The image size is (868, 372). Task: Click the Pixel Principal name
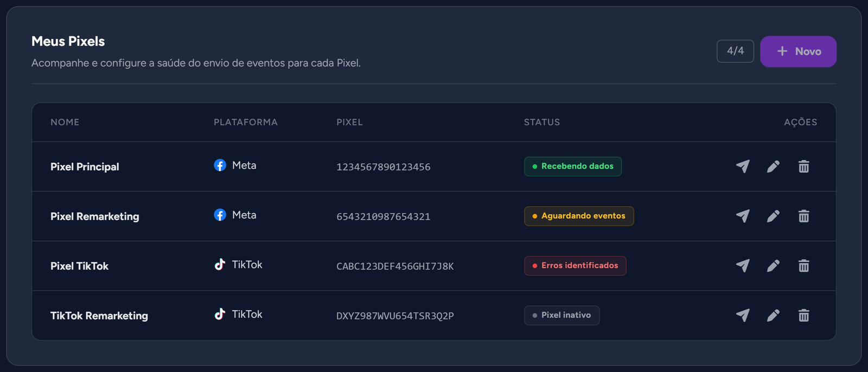pyautogui.click(x=85, y=166)
